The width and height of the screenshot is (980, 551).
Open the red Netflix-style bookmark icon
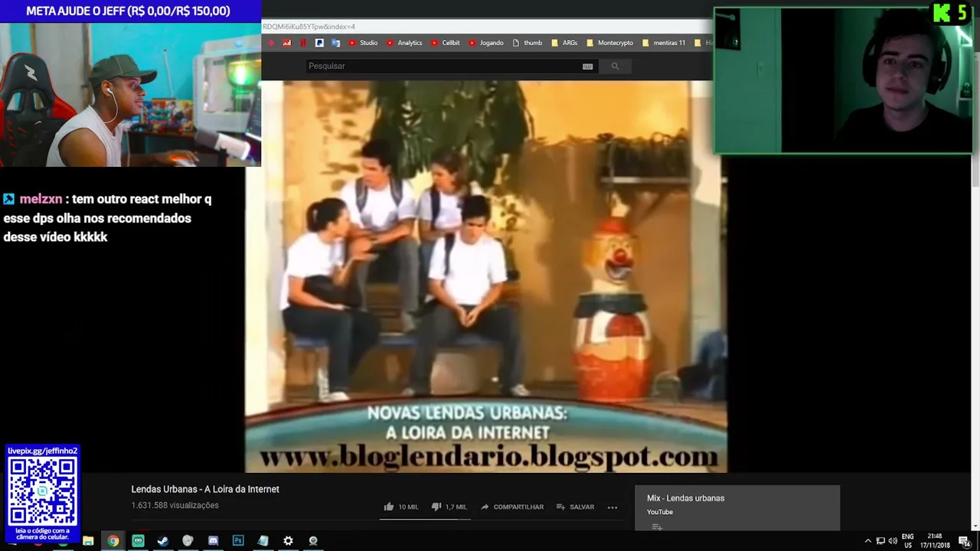pos(303,43)
